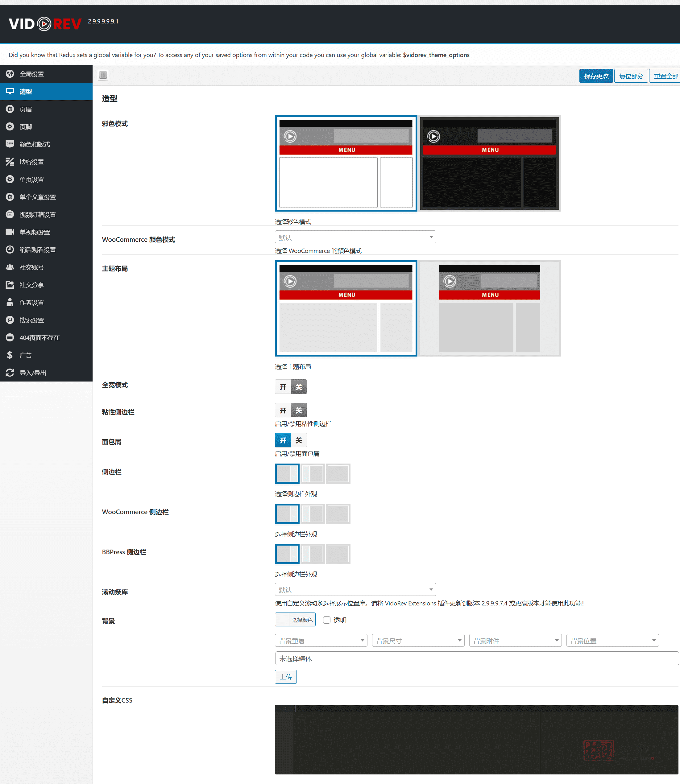Screen dimensions: 680x784
Task: Disable 面包屑 with 关
Action: tap(299, 440)
